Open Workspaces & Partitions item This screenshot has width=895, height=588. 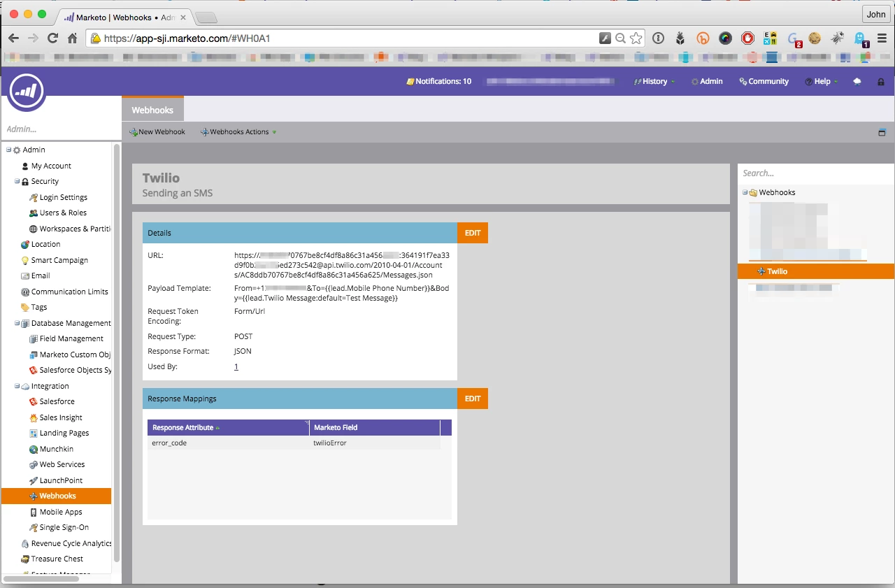(75, 229)
